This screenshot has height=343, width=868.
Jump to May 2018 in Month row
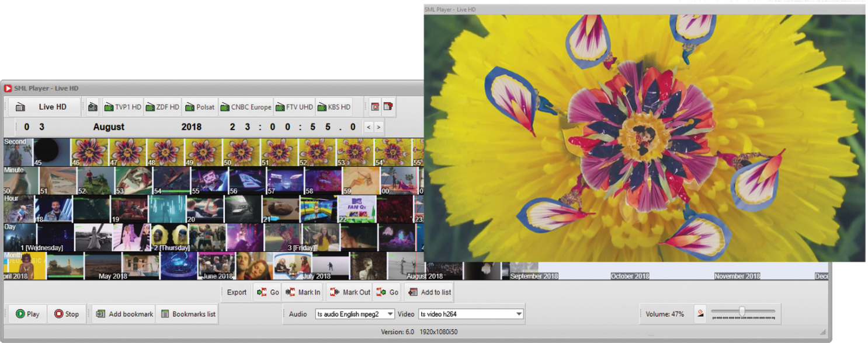[113, 276]
